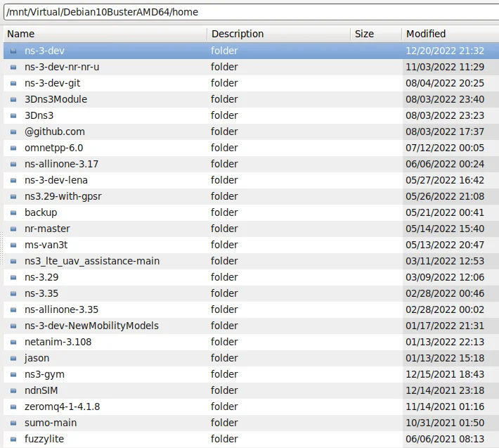Select the ns-3-dev folder name
Image resolution: width=499 pixels, height=448 pixels.
pyautogui.click(x=44, y=51)
